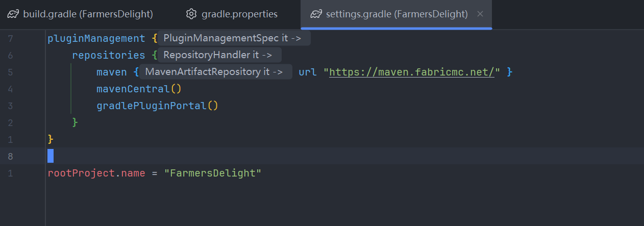
Task: Click the repositories keyword
Action: [108, 56]
